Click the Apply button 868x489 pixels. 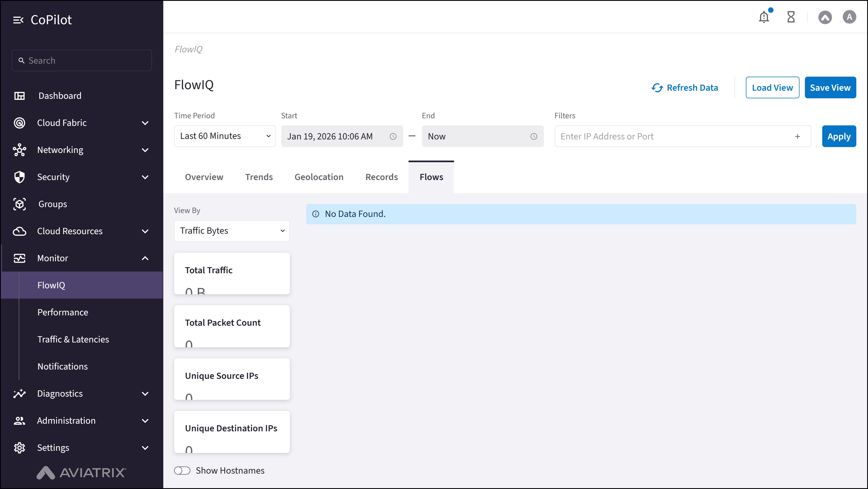pyautogui.click(x=839, y=136)
